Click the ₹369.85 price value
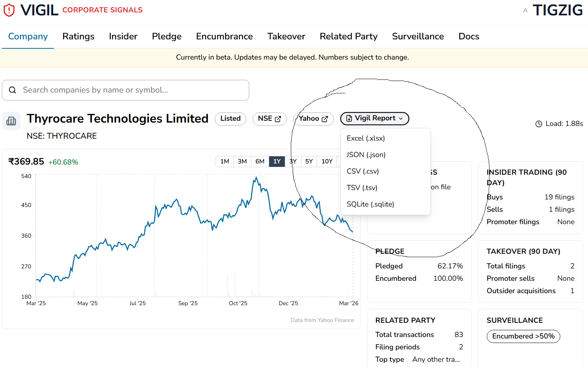 (26, 162)
